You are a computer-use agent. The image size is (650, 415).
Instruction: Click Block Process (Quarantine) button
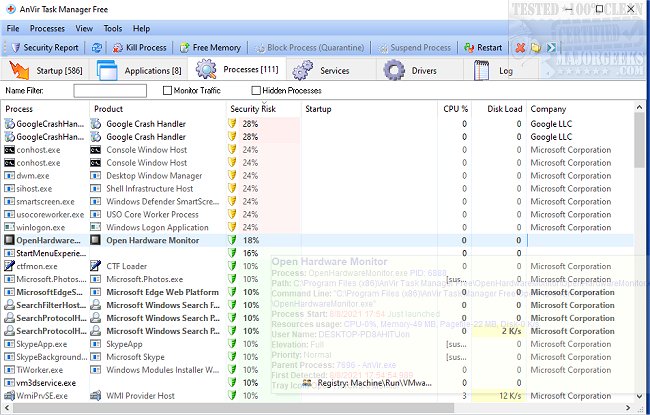coord(310,48)
